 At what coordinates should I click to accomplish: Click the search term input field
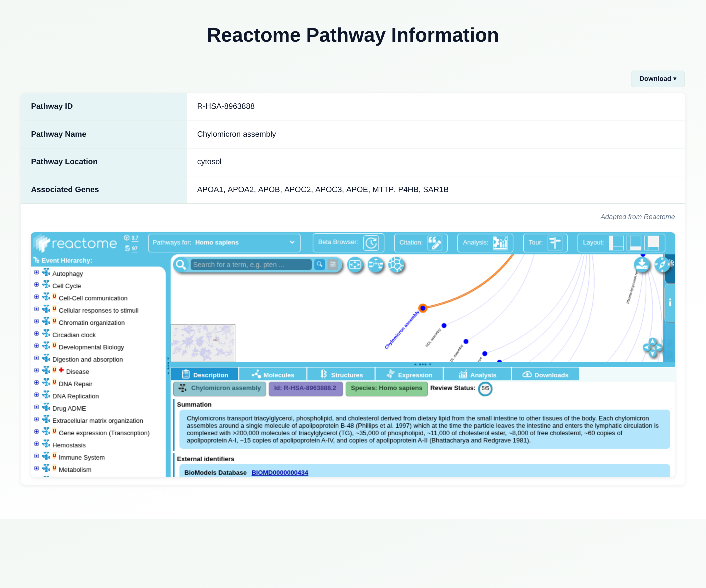[x=251, y=264]
